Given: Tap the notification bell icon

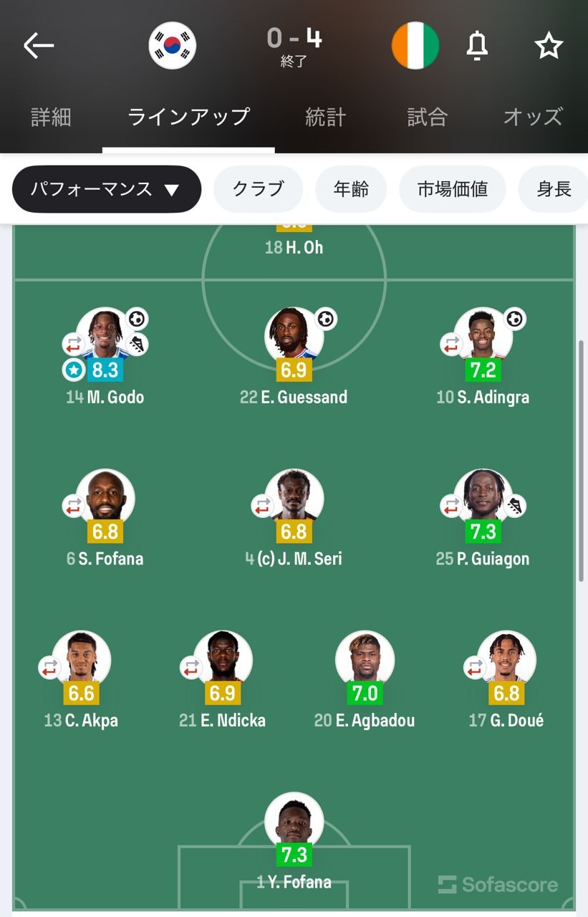Looking at the screenshot, I should pos(477,46).
